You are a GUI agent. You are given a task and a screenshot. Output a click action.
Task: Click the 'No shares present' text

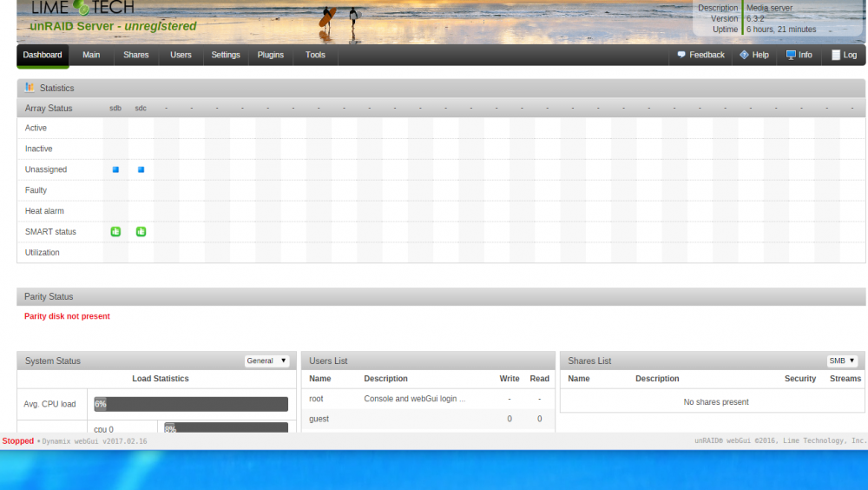[716, 402]
